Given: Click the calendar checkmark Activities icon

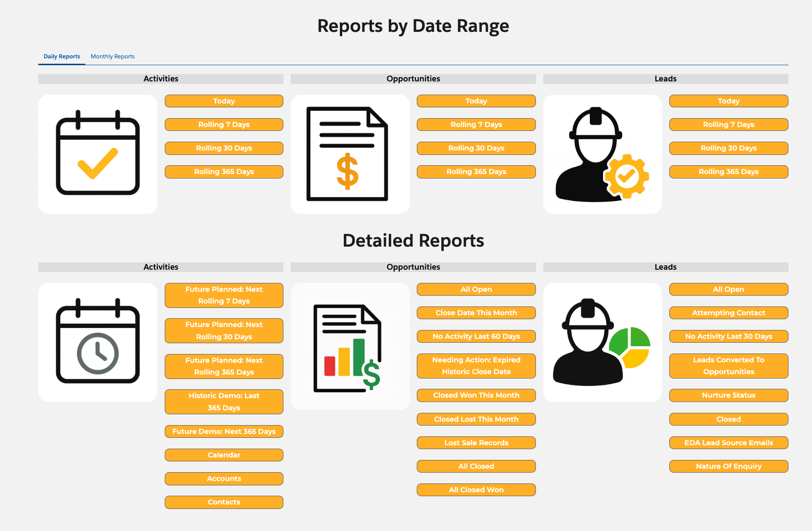Looking at the screenshot, I should coord(98,154).
